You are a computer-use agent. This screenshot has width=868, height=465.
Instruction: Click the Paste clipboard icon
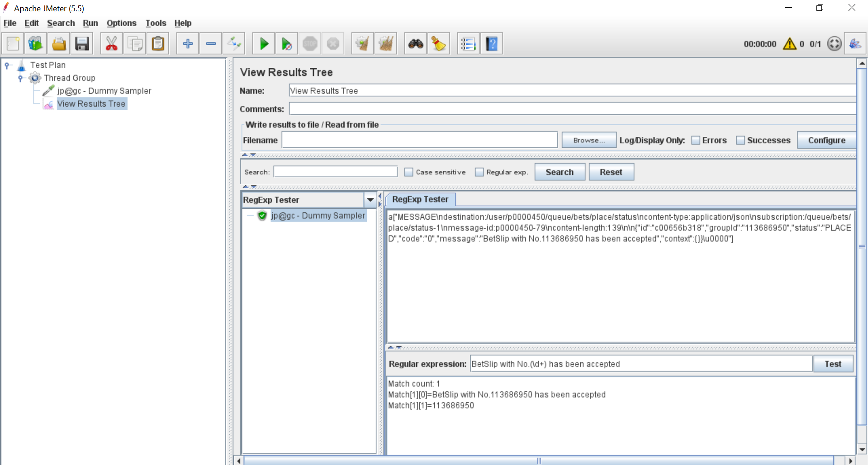(158, 44)
